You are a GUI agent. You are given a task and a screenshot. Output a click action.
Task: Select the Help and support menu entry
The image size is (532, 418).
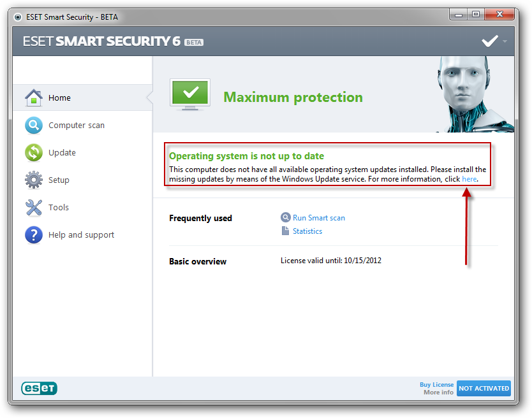[80, 234]
